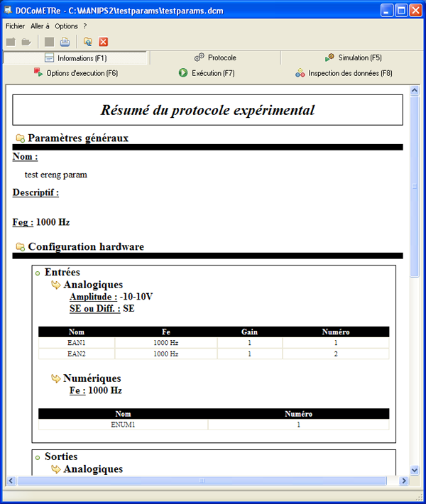
Task: Click the open folder toolbar icon
Action: click(26, 42)
